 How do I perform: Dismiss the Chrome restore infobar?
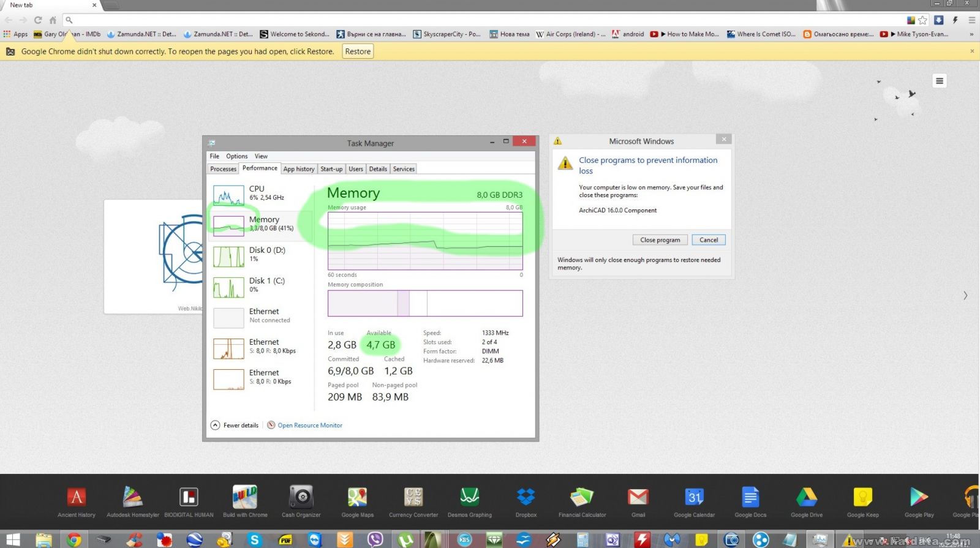(972, 51)
